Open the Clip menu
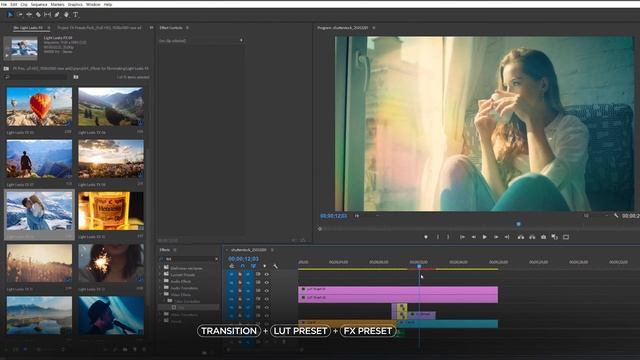The image size is (640, 360). (24, 4)
